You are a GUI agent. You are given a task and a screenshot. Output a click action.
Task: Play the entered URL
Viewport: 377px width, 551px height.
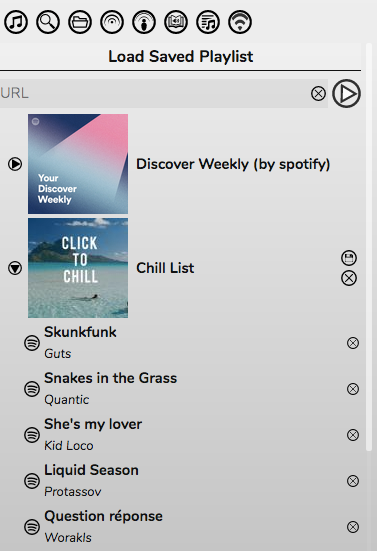point(346,93)
